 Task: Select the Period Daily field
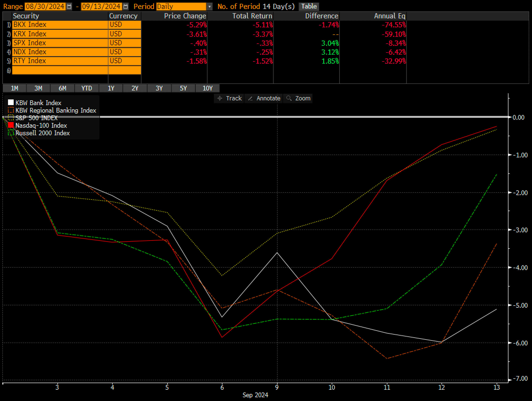point(181,7)
